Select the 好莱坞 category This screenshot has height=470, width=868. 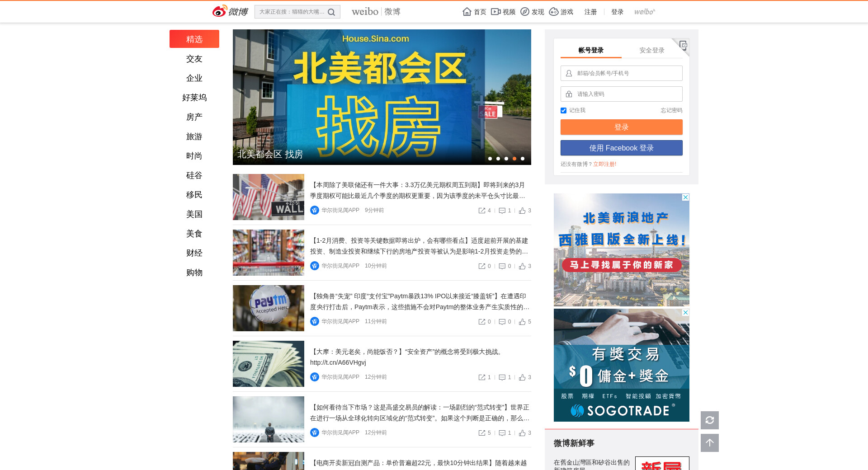(x=194, y=98)
